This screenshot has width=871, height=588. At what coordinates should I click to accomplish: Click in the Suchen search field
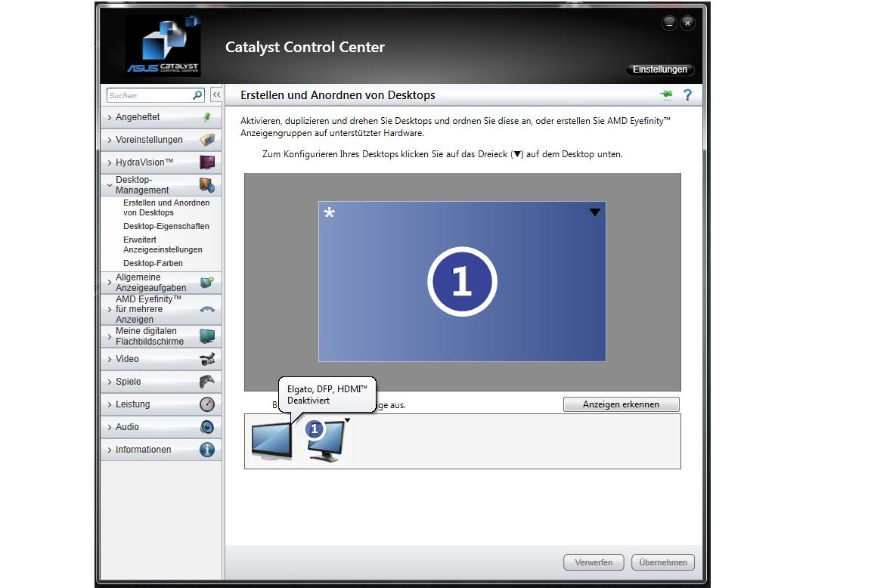click(150, 95)
